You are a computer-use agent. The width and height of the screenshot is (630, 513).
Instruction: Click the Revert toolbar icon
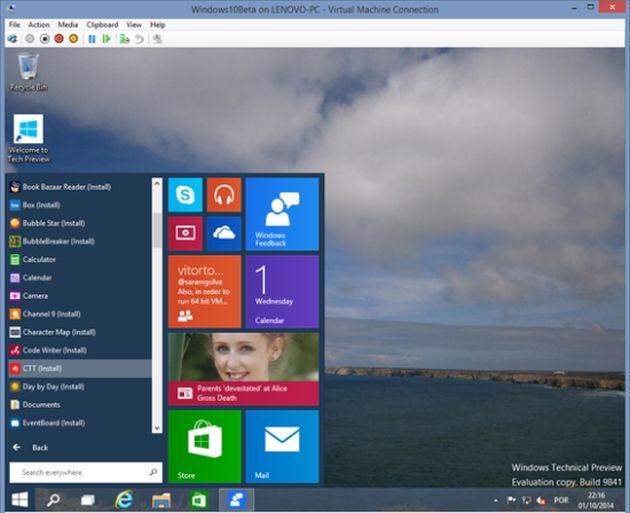[139, 39]
